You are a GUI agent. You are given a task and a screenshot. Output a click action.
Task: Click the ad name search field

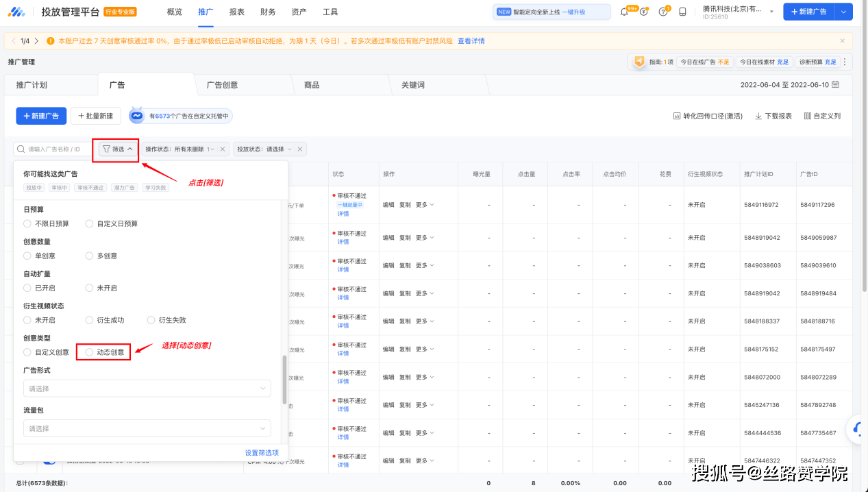(54, 149)
